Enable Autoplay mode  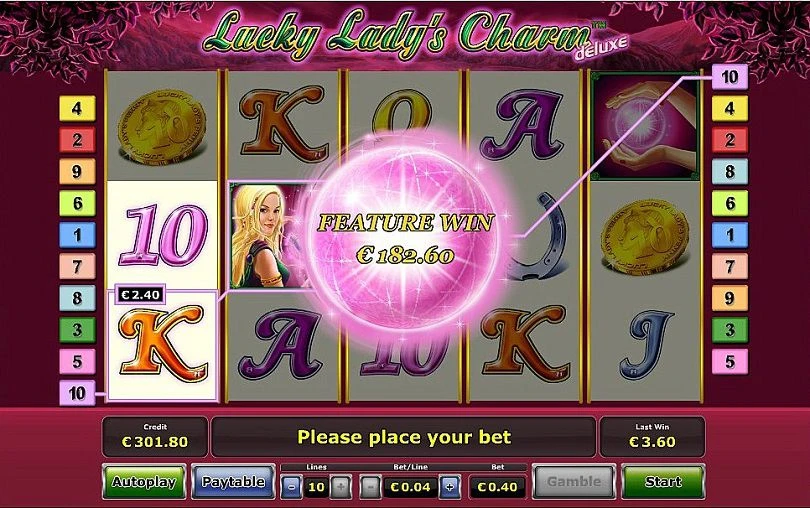(x=144, y=482)
